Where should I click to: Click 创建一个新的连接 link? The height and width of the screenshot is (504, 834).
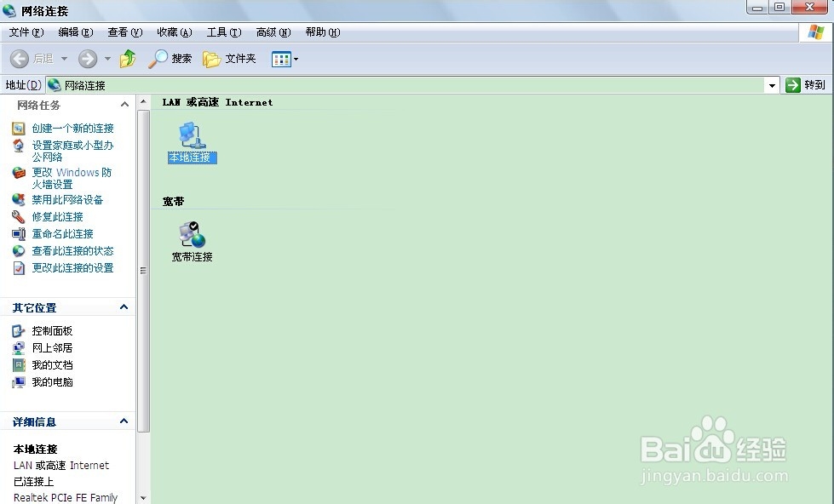73,128
